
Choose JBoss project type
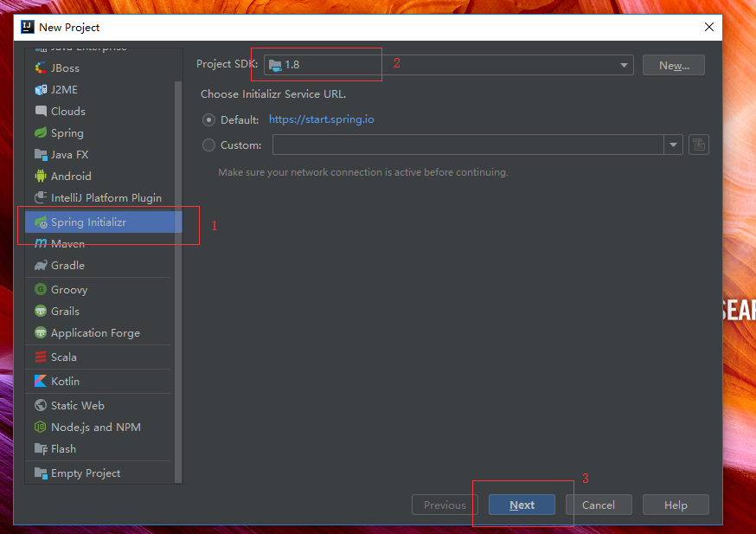[104, 68]
